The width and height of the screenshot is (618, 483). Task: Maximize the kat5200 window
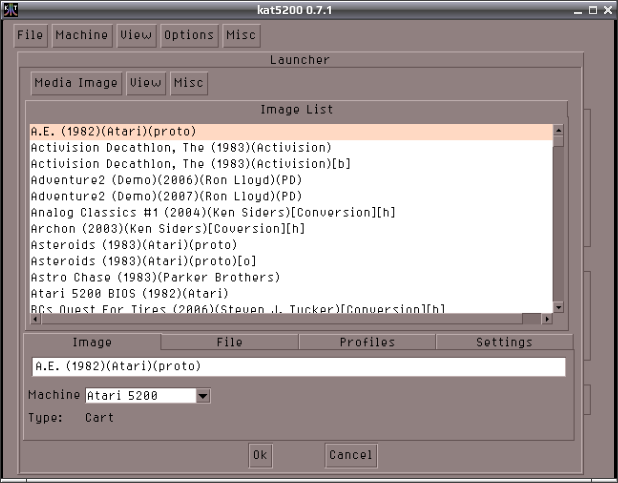593,10
